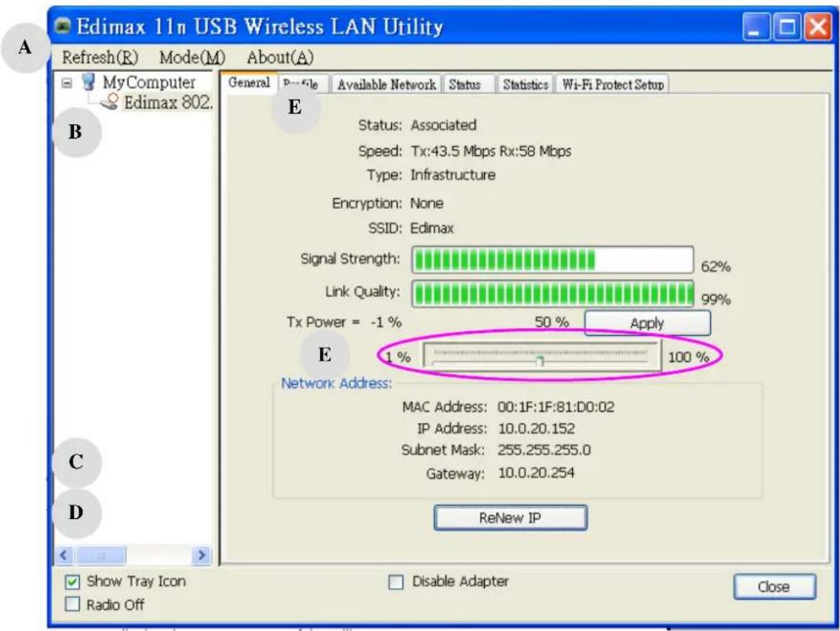
Task: Click the Network Address group label
Action: (337, 383)
